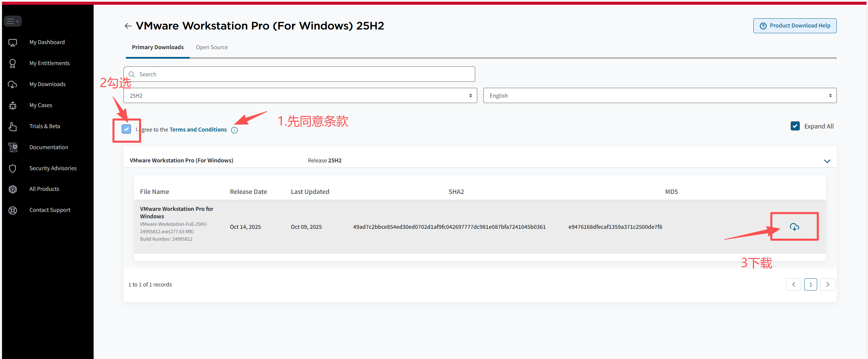The width and height of the screenshot is (868, 359).
Task: Click the File Name column header
Action: 155,192
